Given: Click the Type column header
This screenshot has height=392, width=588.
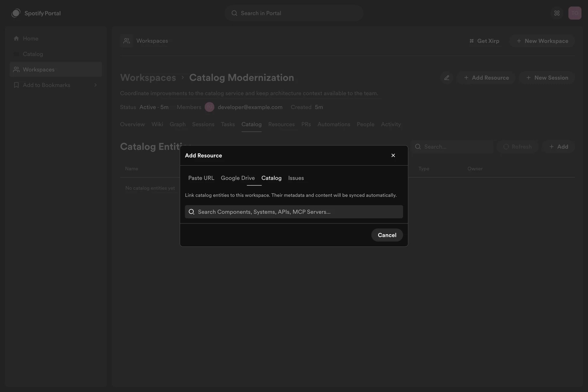Looking at the screenshot, I should (x=424, y=169).
